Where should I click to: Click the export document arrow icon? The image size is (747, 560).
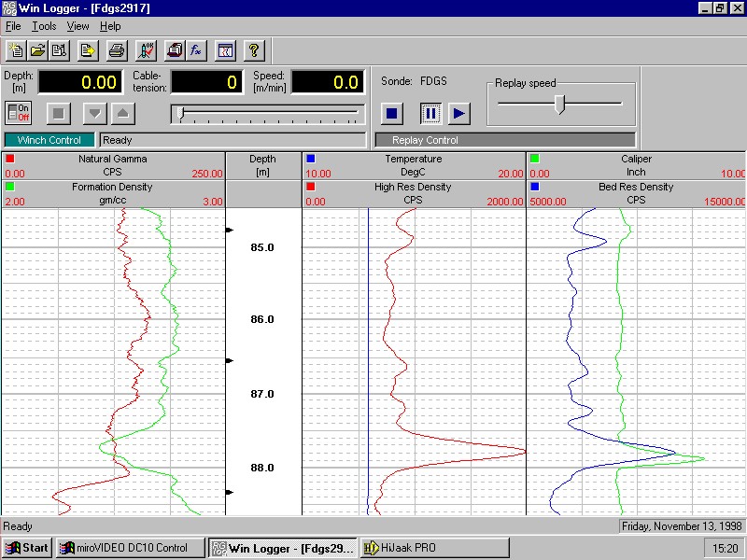(88, 50)
